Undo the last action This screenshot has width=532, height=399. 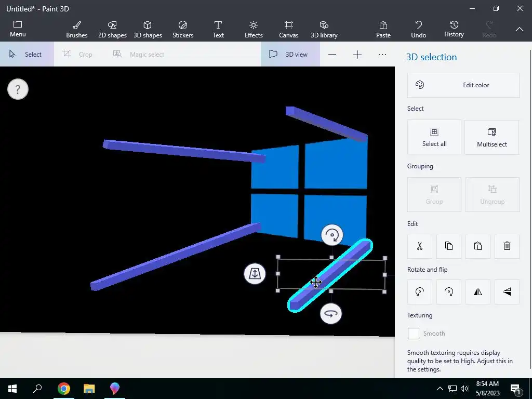point(419,30)
